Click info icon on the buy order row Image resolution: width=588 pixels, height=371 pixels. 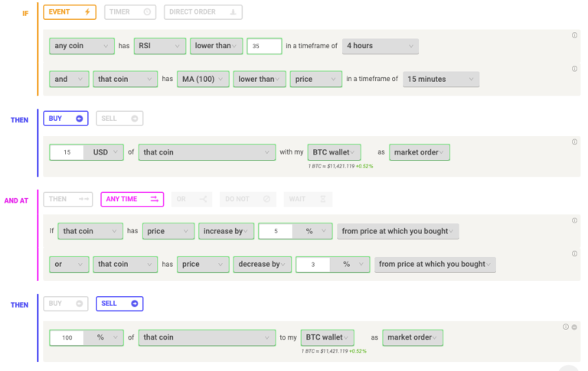click(574, 142)
